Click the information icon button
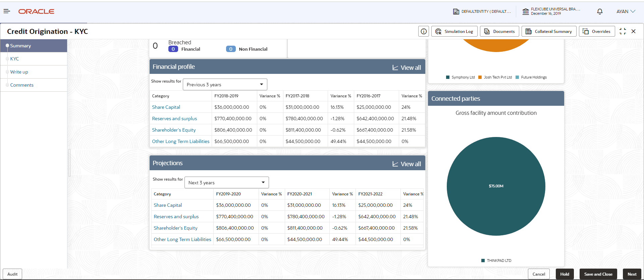 (x=424, y=31)
